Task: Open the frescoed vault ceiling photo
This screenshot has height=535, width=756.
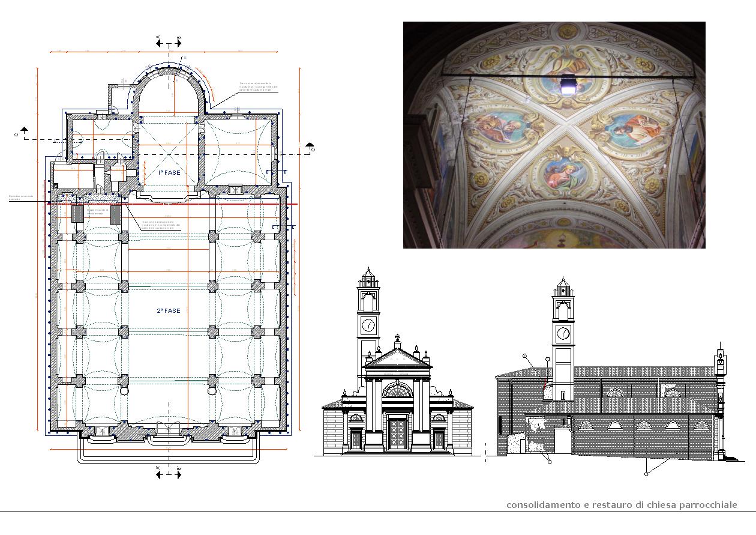Action: point(554,135)
